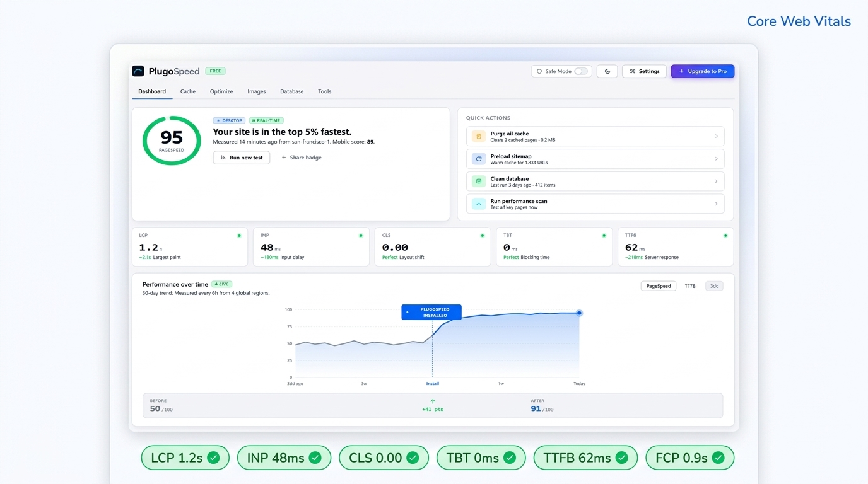Click the checkmark on the LCP 1.2s badge
Screen dimensions: 868x484
[x=214, y=458]
